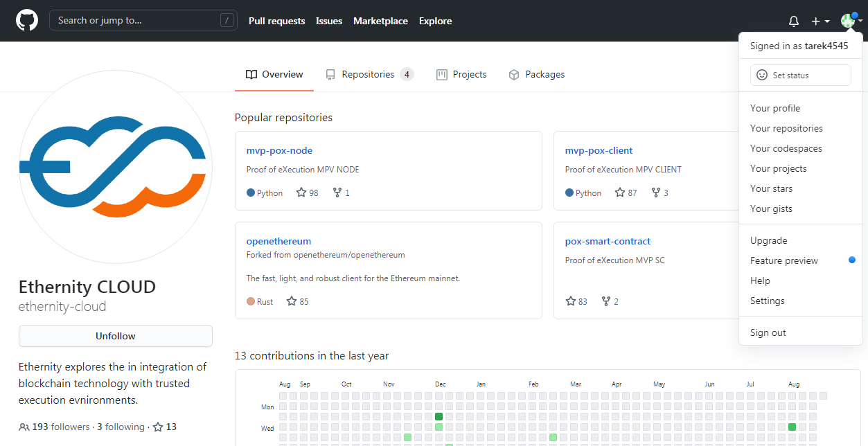Open Explore in top navigation

coord(435,21)
